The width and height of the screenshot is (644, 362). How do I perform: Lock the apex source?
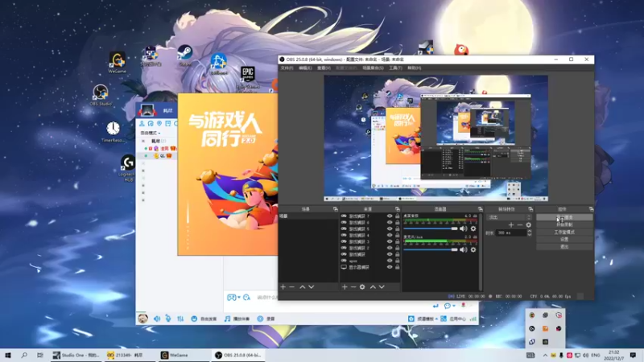[x=397, y=261]
